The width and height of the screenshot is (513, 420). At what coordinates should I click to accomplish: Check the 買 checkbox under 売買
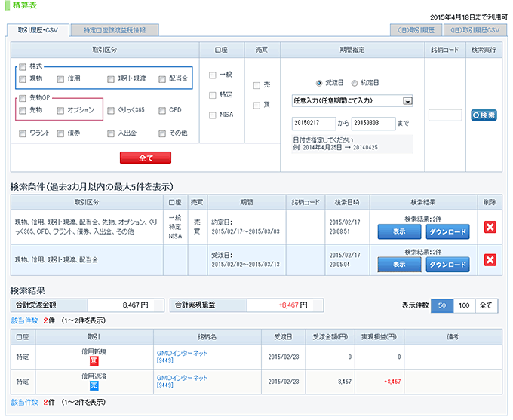(257, 106)
